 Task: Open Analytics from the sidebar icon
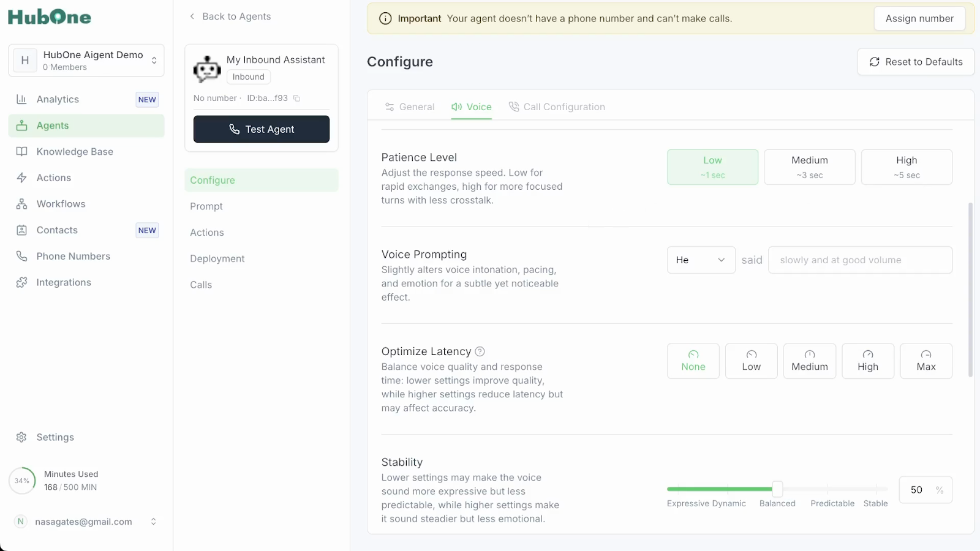pyautogui.click(x=21, y=99)
